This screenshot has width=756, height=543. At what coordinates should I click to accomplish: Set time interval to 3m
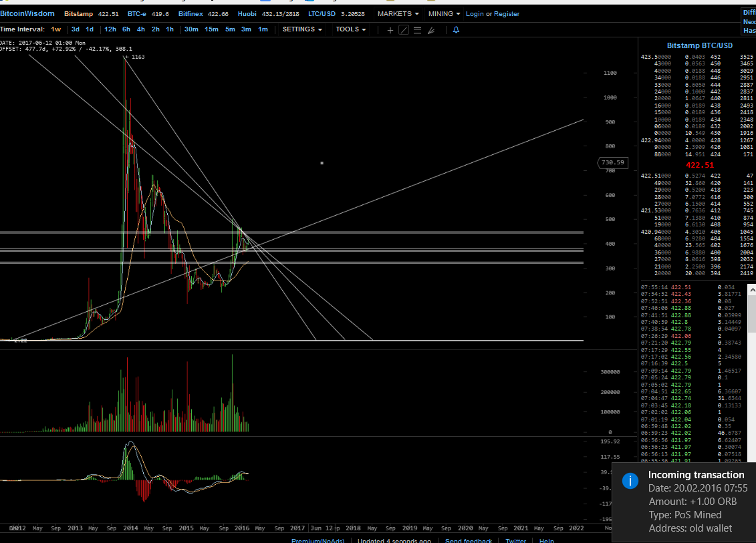tap(246, 29)
